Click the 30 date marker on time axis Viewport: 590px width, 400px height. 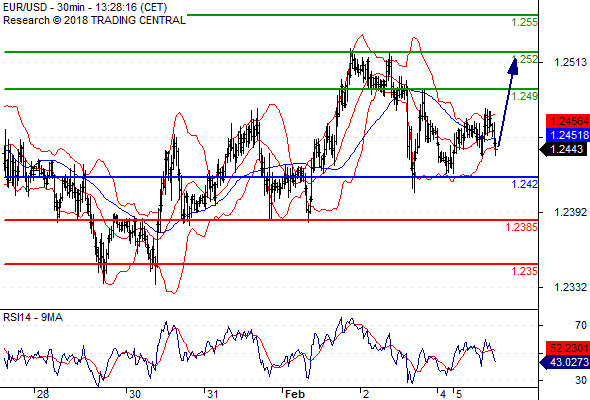(x=134, y=394)
